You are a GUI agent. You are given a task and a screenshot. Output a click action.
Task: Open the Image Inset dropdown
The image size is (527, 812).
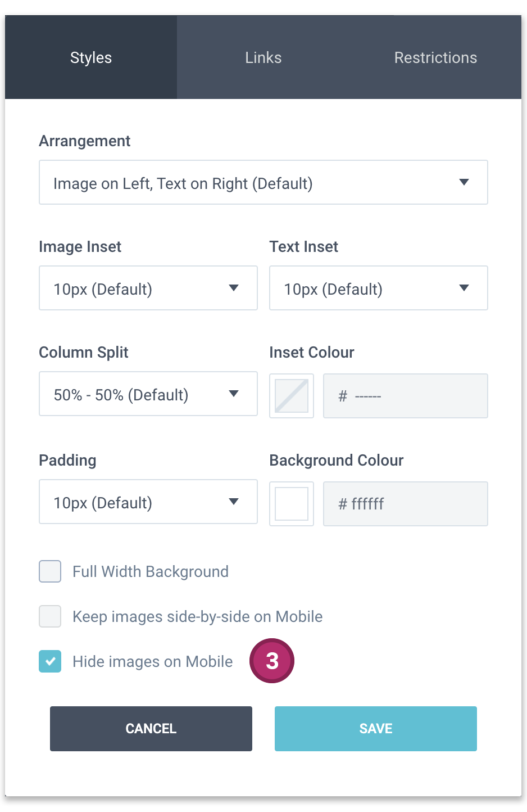coord(148,288)
